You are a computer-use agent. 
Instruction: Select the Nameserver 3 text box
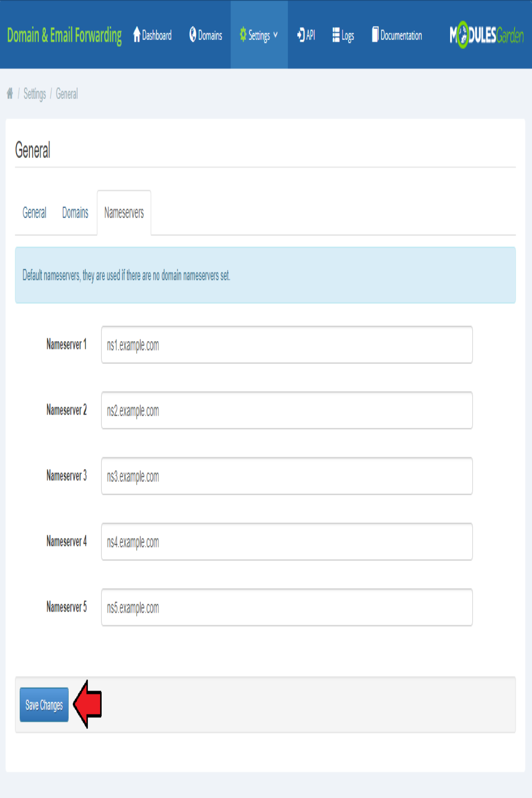click(287, 476)
